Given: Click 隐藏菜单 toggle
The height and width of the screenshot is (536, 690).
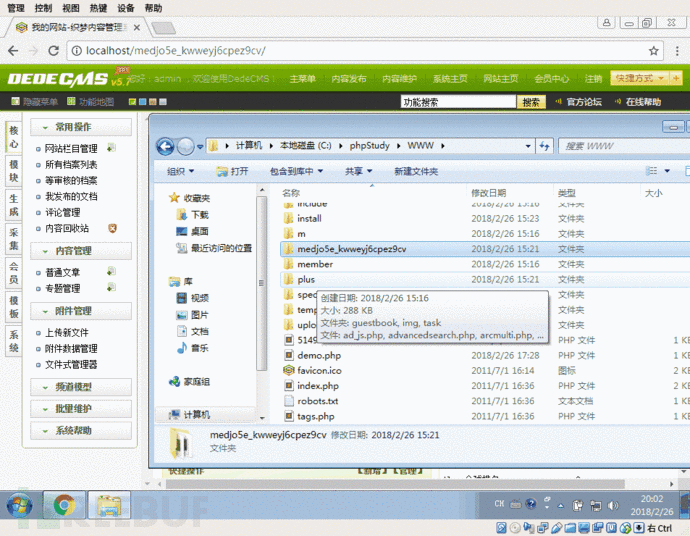Looking at the screenshot, I should pyautogui.click(x=34, y=102).
